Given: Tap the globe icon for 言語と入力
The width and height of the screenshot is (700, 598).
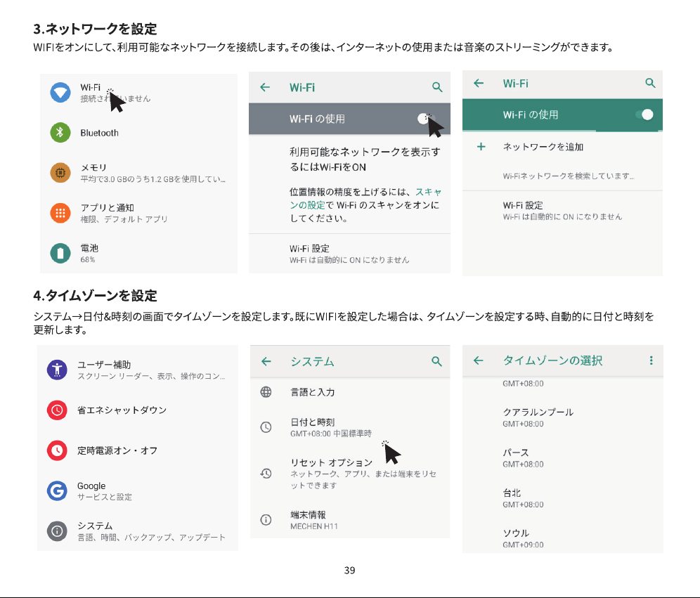Looking at the screenshot, I should (x=266, y=392).
